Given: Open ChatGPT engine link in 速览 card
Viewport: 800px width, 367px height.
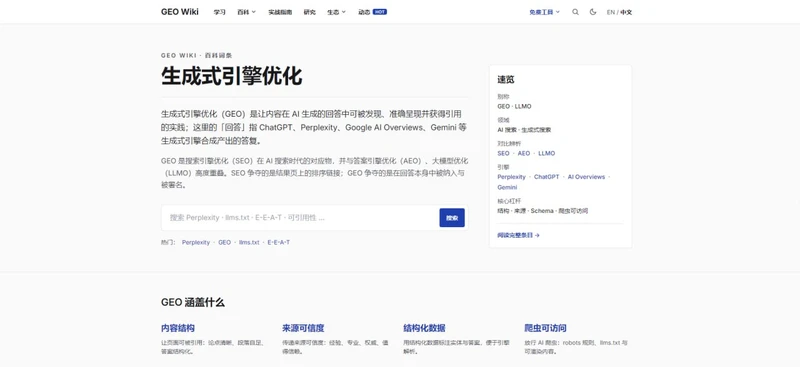Looking at the screenshot, I should pyautogui.click(x=546, y=177).
